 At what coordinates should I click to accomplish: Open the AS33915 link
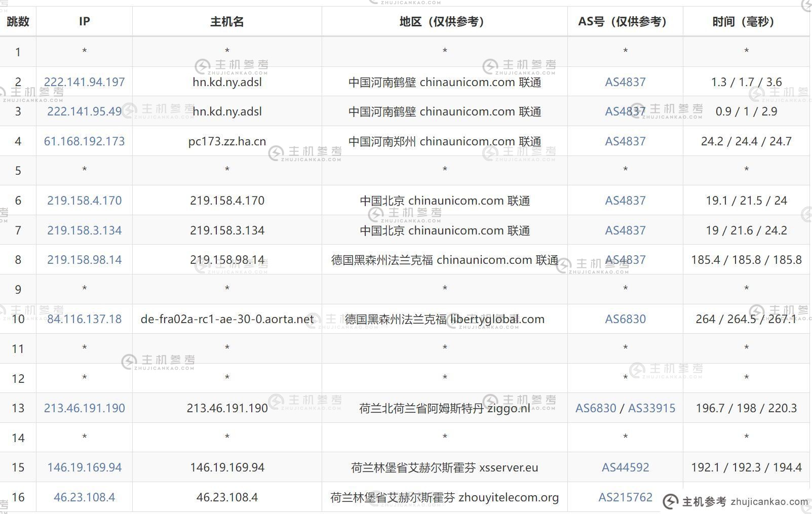(651, 408)
